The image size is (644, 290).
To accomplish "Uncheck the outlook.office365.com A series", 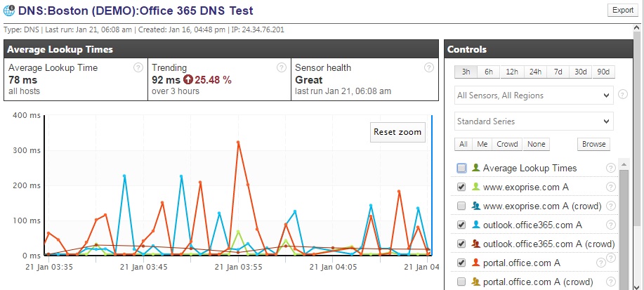I will tap(461, 225).
